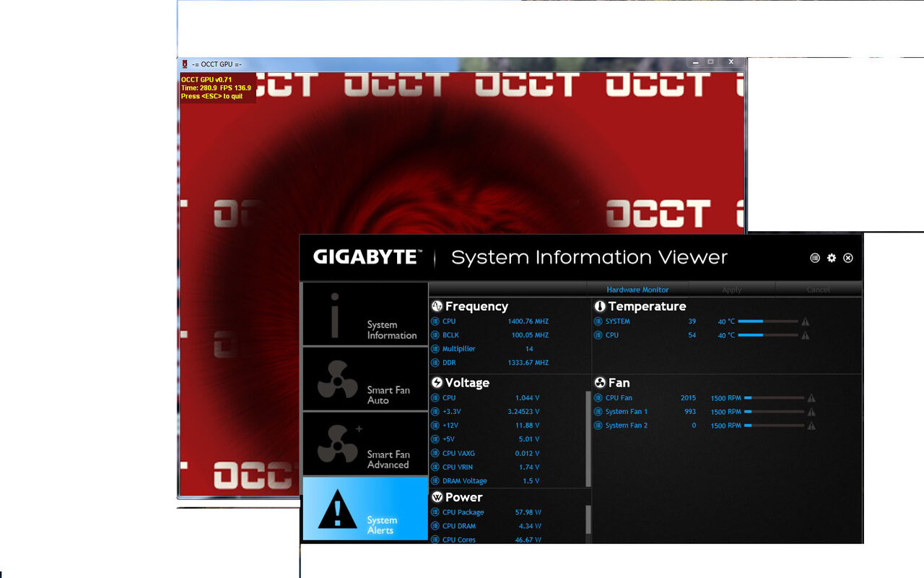Click the Apply button
This screenshot has height=578, width=924.
point(732,290)
